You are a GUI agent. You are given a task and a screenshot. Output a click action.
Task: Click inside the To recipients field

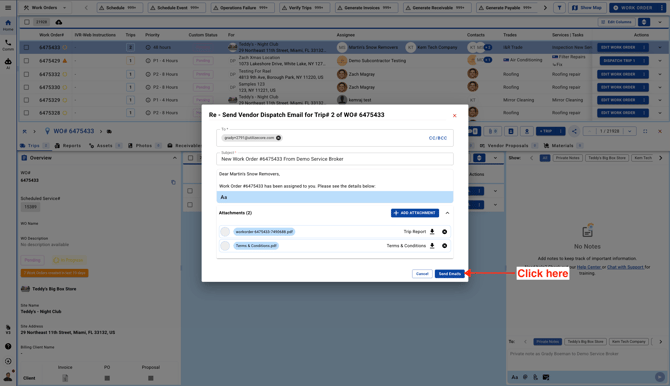(x=335, y=138)
